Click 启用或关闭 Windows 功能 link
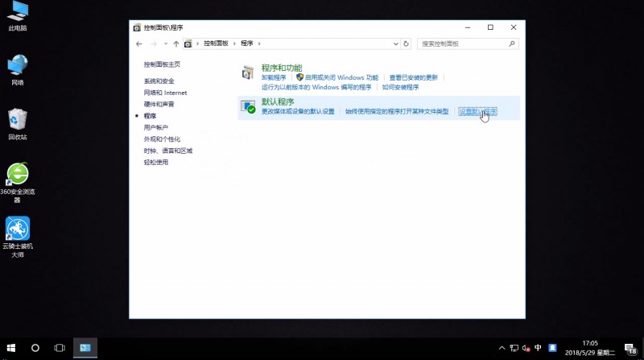Screen dimensions: 644x360 (x=341, y=77)
